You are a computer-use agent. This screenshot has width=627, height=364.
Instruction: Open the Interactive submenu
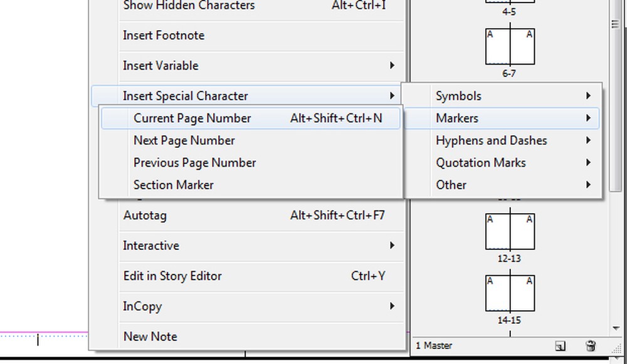pos(150,246)
